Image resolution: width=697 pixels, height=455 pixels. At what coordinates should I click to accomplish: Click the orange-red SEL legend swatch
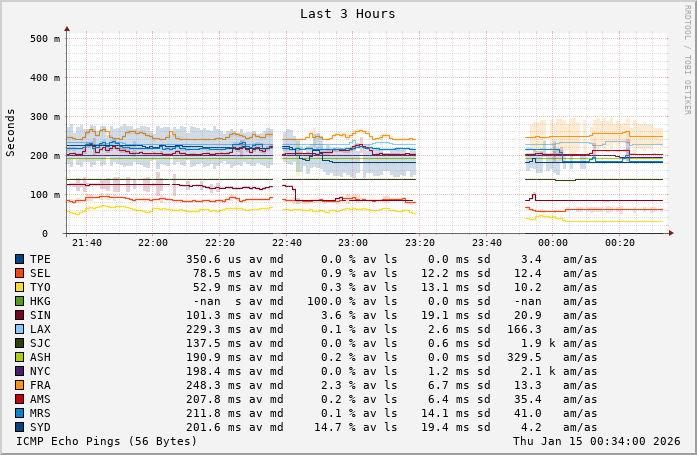pyautogui.click(x=19, y=273)
